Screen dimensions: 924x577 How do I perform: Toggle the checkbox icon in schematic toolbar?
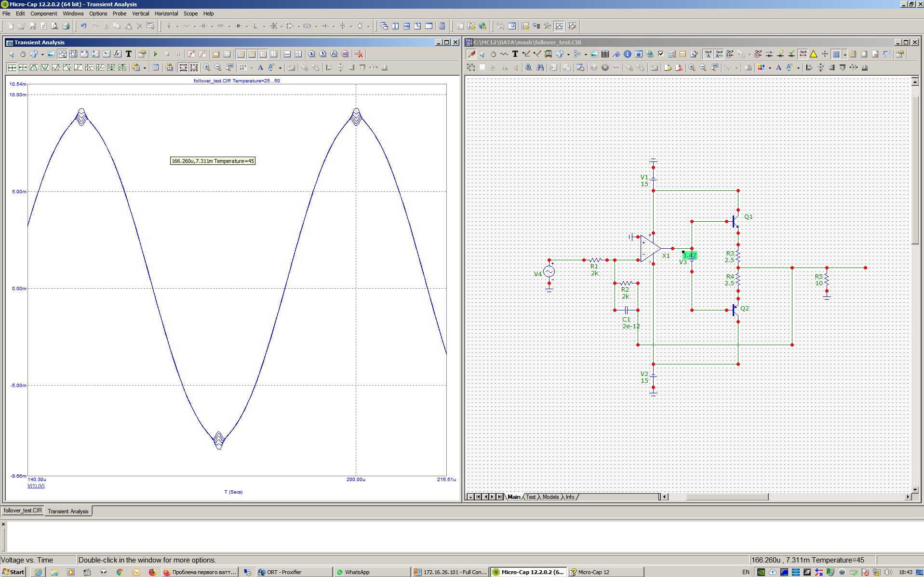click(661, 54)
